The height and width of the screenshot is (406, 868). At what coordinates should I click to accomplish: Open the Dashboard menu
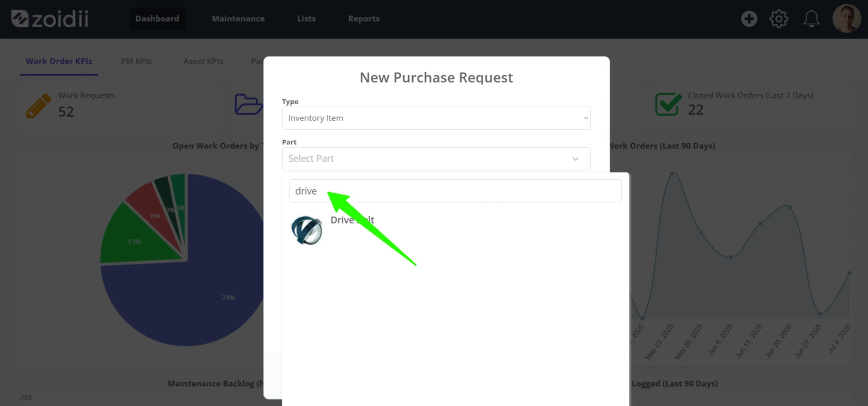157,18
